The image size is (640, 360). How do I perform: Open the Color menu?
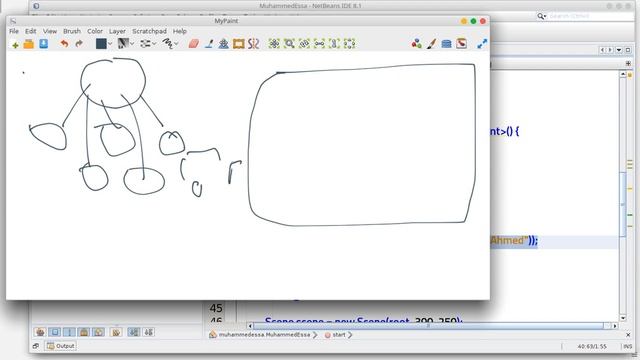coord(95,31)
